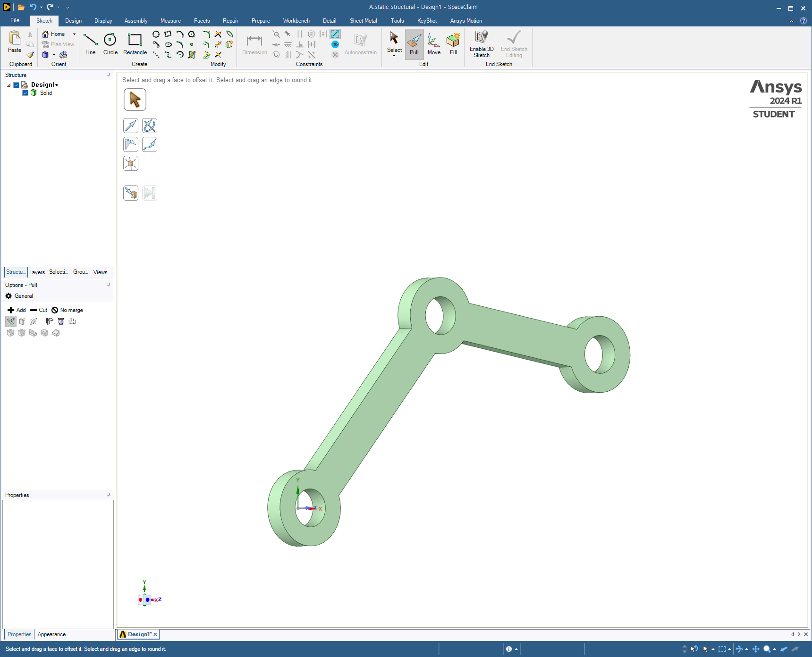Open the Views panel tab
The image size is (812, 657).
tap(100, 272)
